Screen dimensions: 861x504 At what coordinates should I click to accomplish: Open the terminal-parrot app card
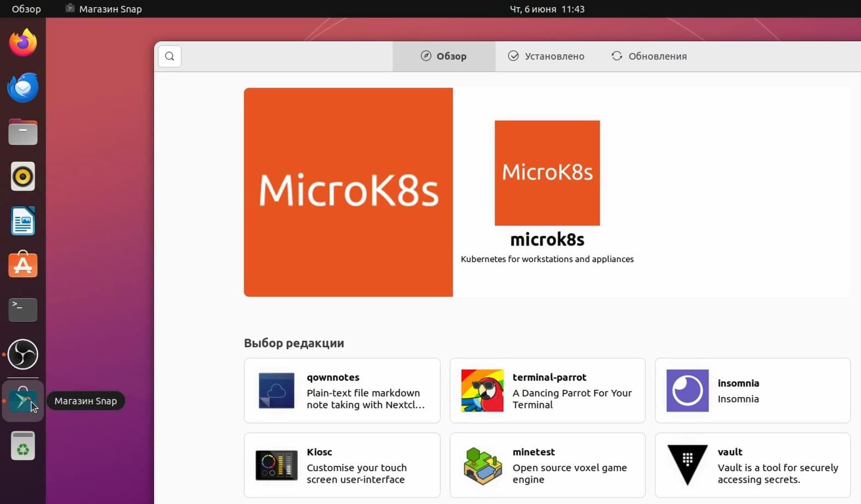click(x=547, y=390)
